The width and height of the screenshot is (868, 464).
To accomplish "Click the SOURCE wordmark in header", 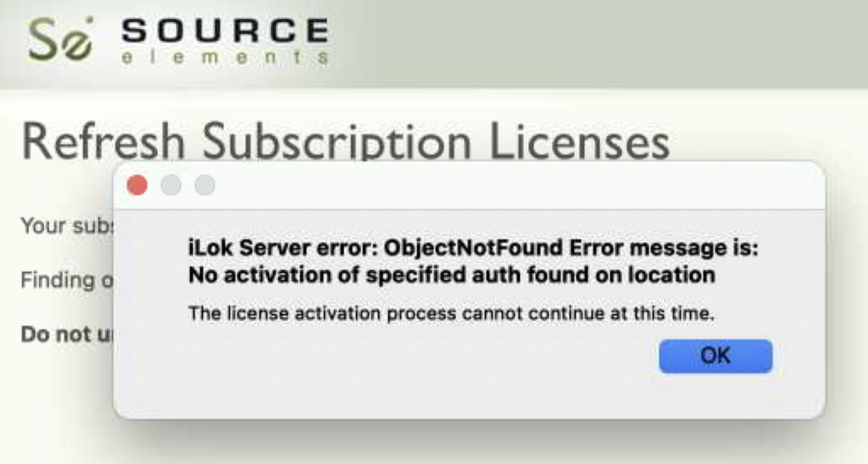I will (225, 30).
